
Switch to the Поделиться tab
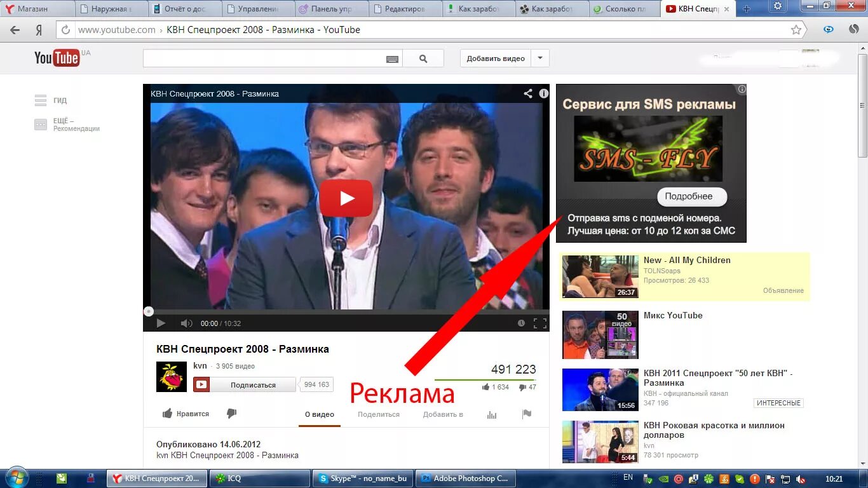click(x=379, y=414)
